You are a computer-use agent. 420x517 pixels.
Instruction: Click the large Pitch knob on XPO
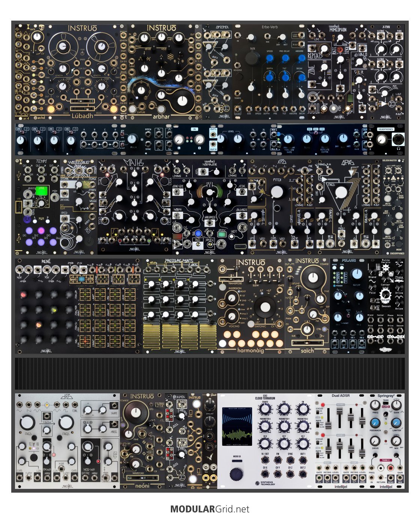[x=277, y=192]
